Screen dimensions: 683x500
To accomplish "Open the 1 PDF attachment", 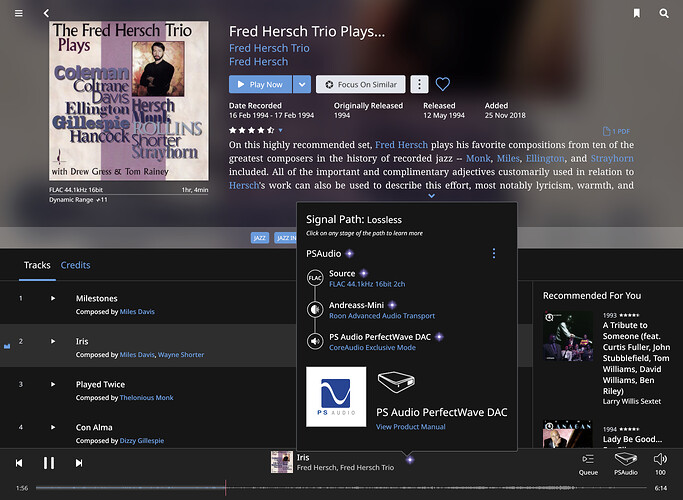I will [616, 131].
